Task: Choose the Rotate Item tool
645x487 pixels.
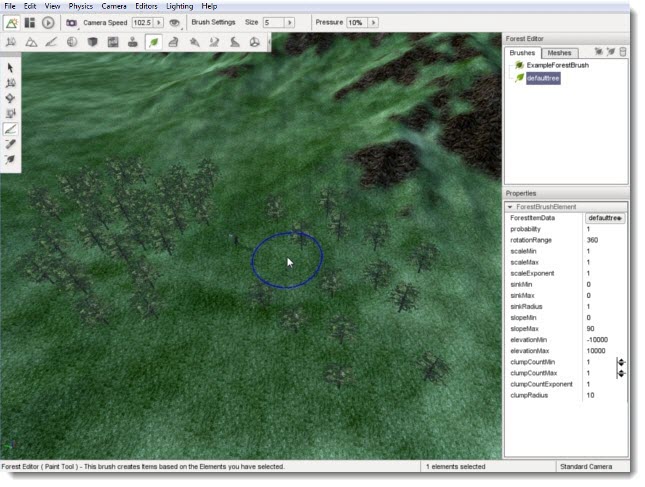Action: tap(10, 98)
